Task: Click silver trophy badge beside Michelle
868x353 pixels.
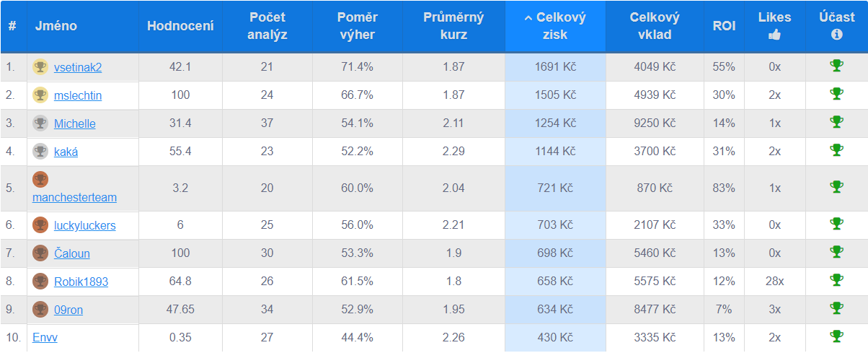Action: coord(40,123)
